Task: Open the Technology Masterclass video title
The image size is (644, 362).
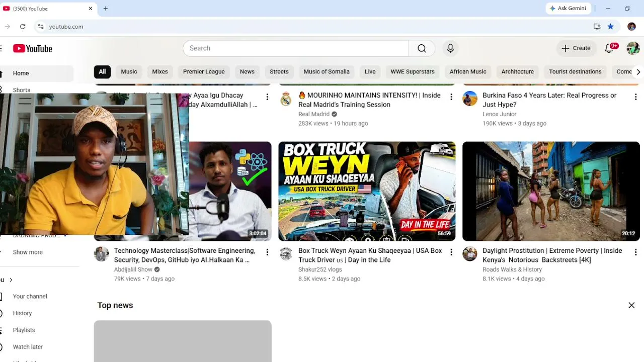Action: 185,255
